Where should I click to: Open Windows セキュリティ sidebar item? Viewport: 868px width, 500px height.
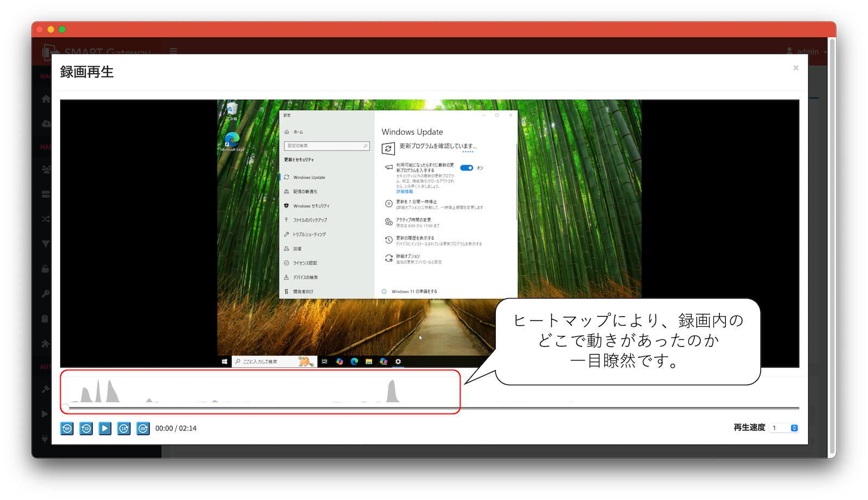pyautogui.click(x=307, y=206)
